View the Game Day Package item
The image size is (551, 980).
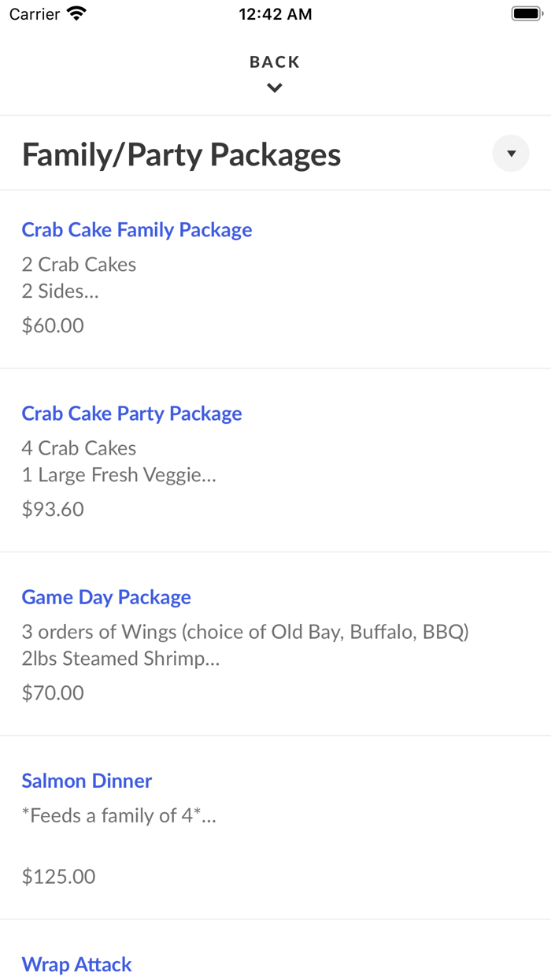[106, 597]
